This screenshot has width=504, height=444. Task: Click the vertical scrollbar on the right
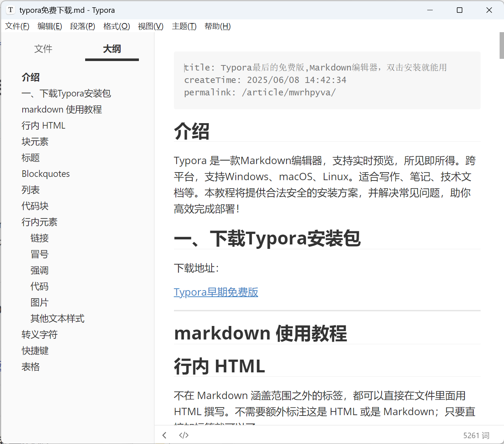pyautogui.click(x=501, y=45)
